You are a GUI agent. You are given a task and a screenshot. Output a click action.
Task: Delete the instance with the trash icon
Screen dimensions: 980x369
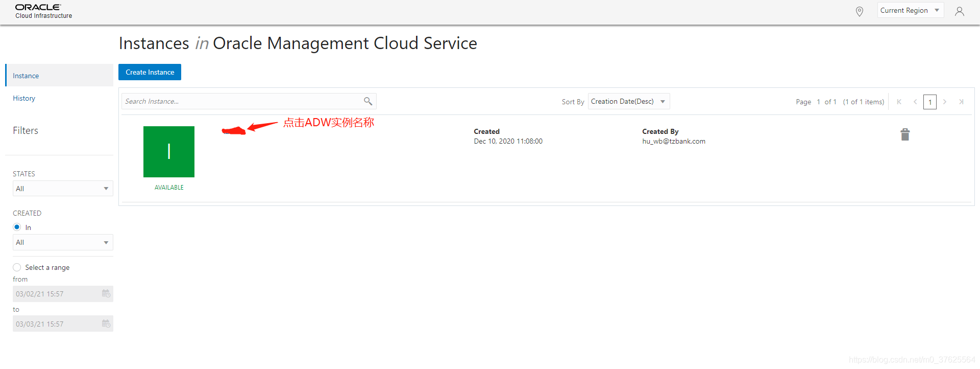[x=905, y=134]
